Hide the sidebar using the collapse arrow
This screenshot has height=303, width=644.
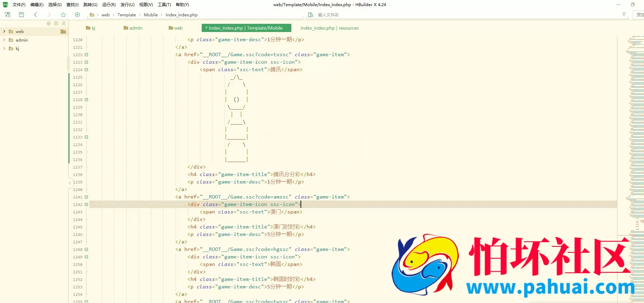point(70,183)
